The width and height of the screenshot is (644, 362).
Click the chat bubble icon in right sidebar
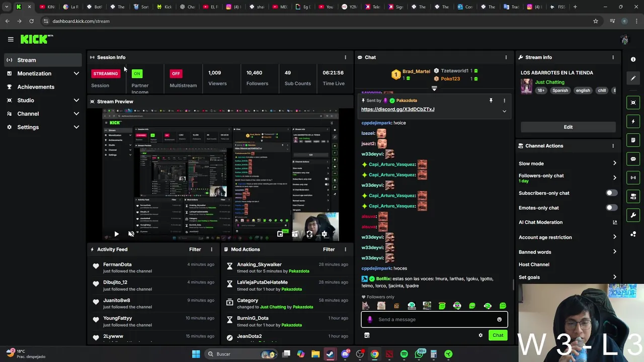point(633,159)
